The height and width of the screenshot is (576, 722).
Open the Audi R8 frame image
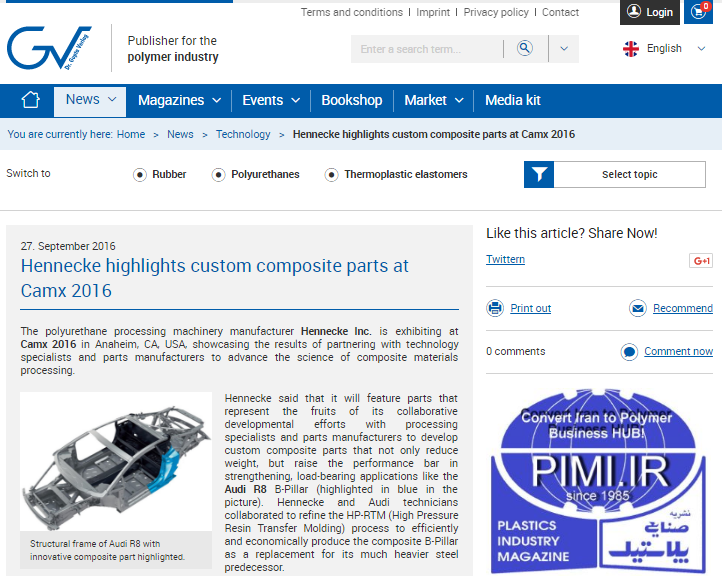click(116, 461)
